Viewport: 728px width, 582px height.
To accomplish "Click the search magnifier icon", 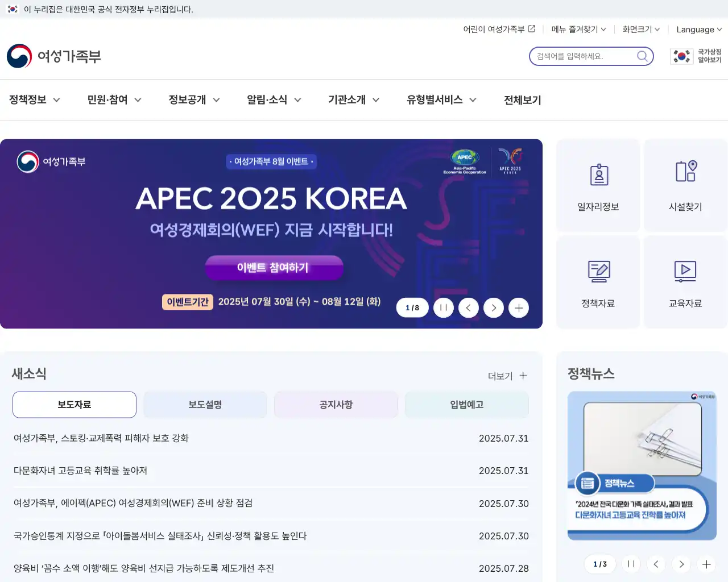I will pyautogui.click(x=642, y=56).
